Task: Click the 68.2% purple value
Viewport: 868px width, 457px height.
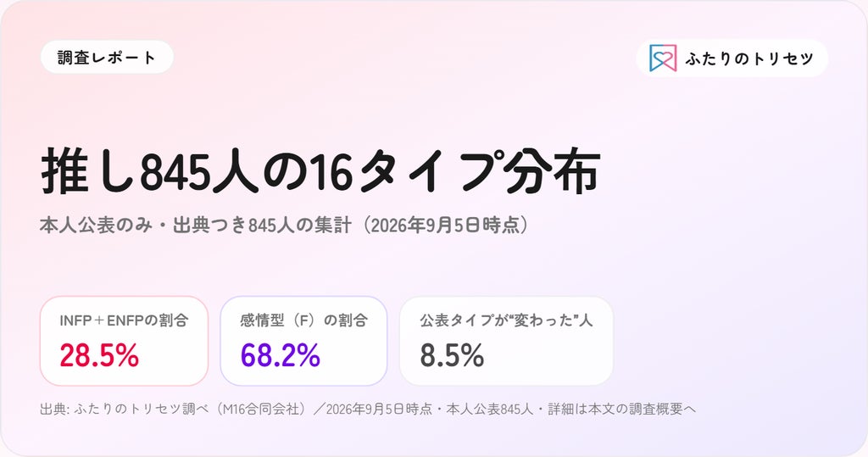Action: [280, 355]
